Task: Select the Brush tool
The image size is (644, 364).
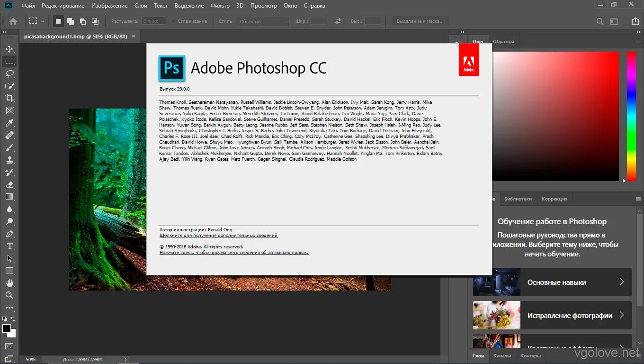Action: (x=9, y=147)
